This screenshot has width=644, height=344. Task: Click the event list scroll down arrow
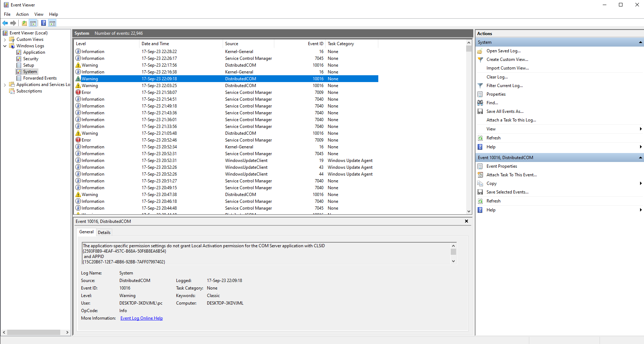coord(469,211)
